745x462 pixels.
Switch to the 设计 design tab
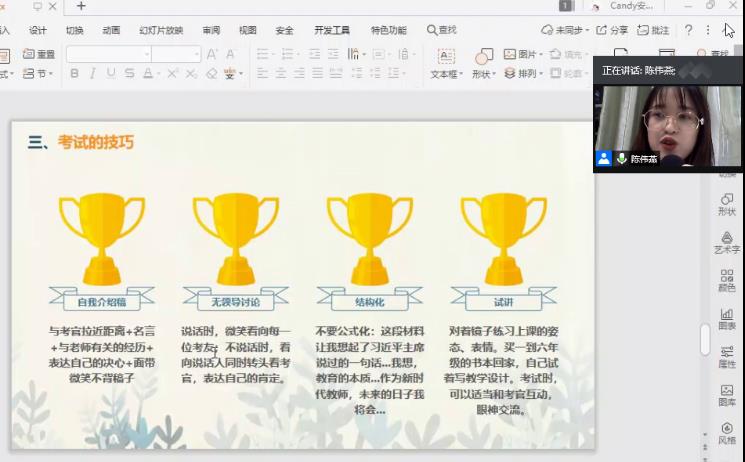click(38, 30)
